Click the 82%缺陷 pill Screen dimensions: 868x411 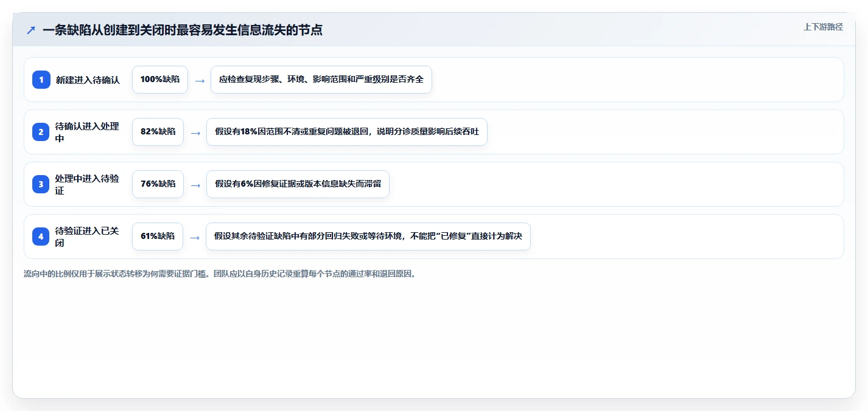coord(158,132)
